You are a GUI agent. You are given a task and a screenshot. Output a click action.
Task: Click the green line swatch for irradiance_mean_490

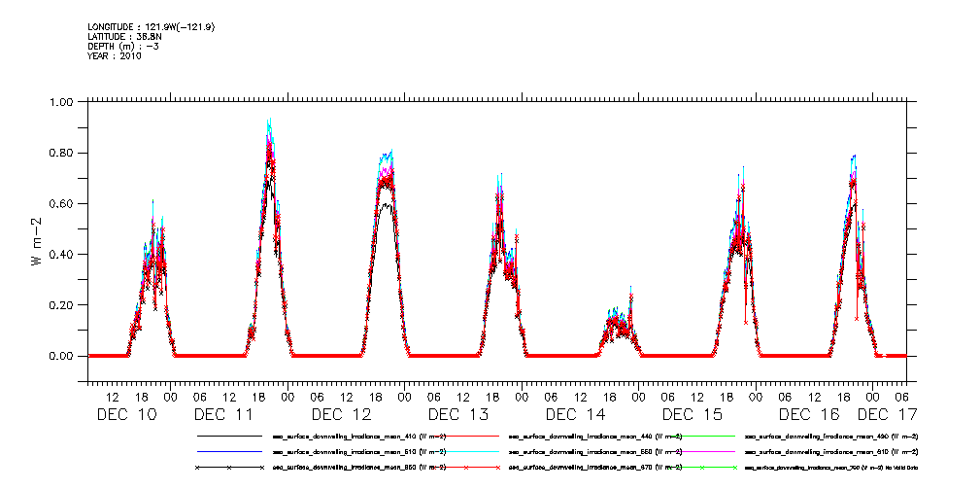tap(701, 436)
